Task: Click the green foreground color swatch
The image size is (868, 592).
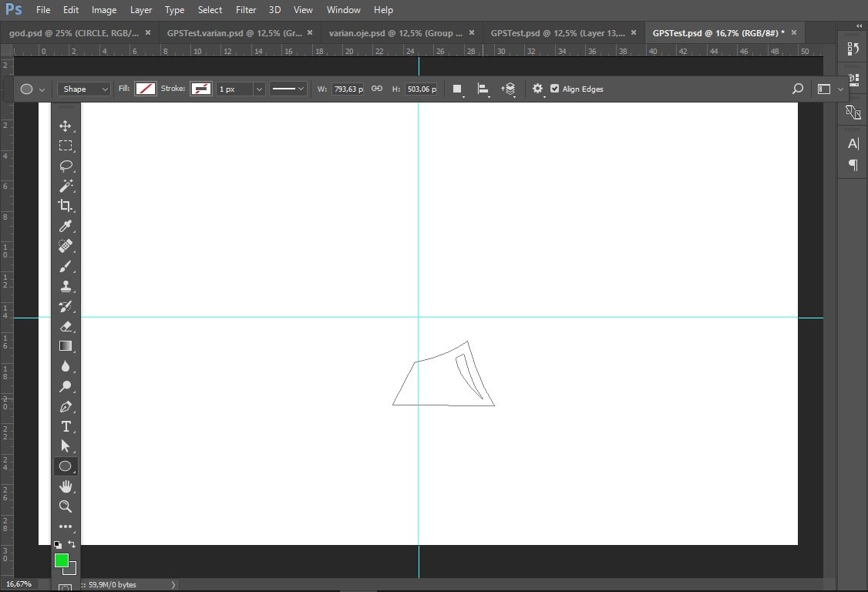Action: click(x=62, y=560)
